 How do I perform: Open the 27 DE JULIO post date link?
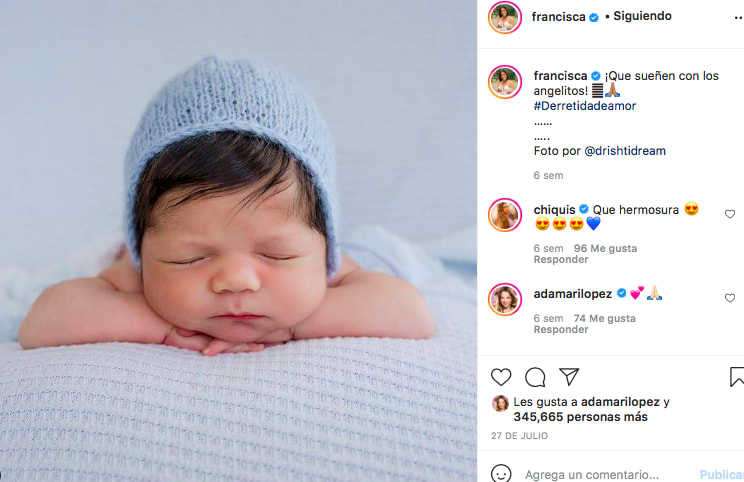pos(519,436)
